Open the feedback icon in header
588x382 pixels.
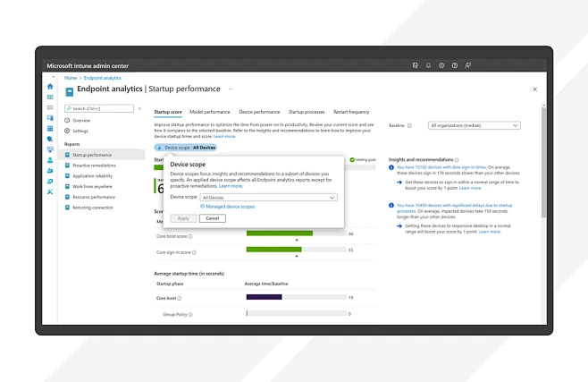[x=468, y=65]
